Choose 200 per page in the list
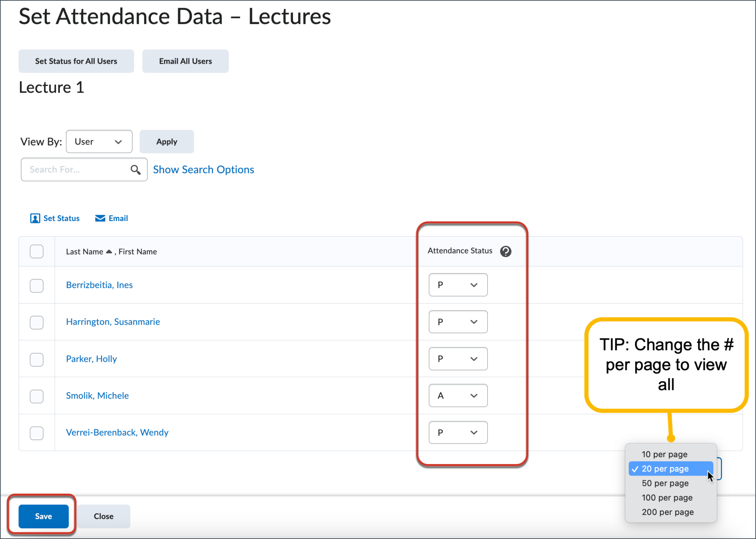Screen dimensions: 756x539 (667, 512)
